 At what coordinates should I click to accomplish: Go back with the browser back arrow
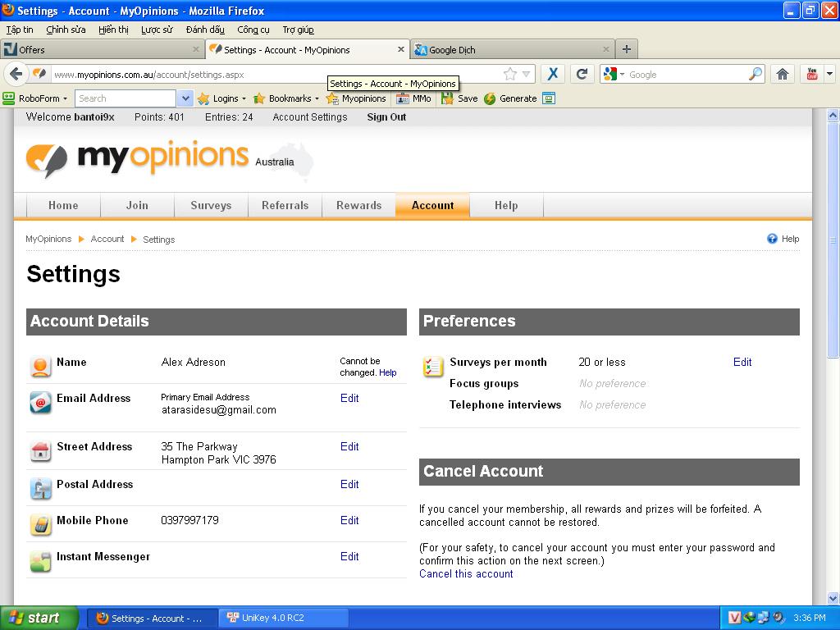click(16, 74)
